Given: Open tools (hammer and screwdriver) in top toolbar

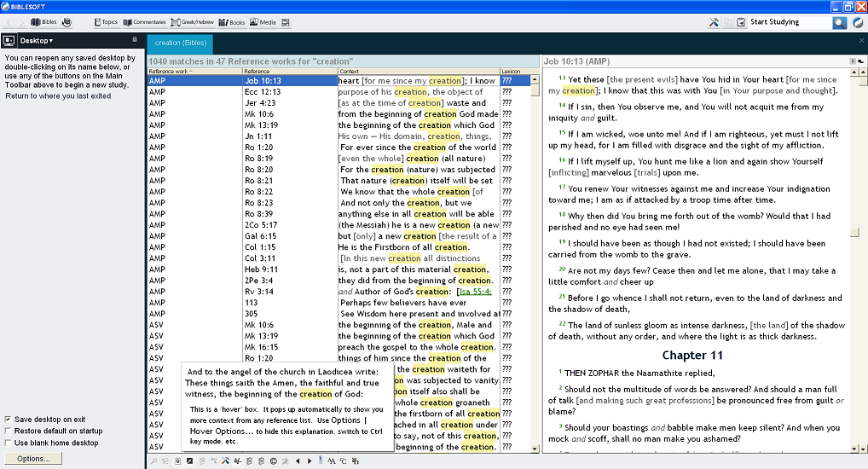Looking at the screenshot, I should 714,22.
